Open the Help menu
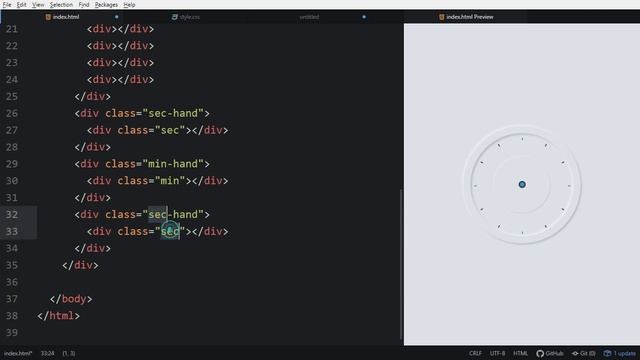 (129, 5)
